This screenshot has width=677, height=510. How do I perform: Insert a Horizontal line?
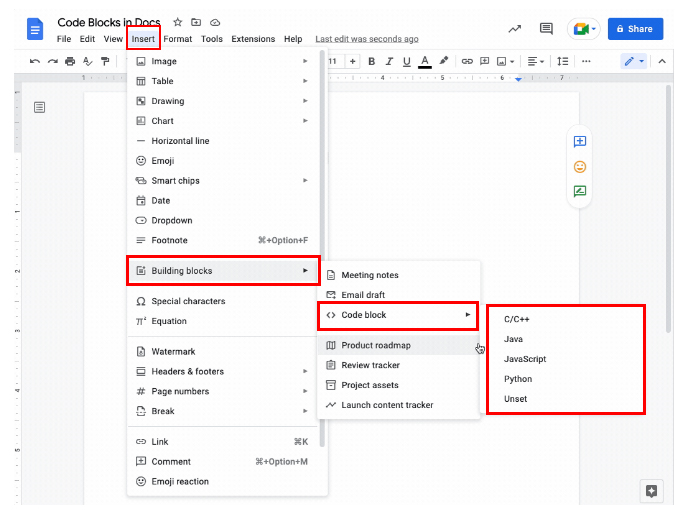click(x=223, y=141)
